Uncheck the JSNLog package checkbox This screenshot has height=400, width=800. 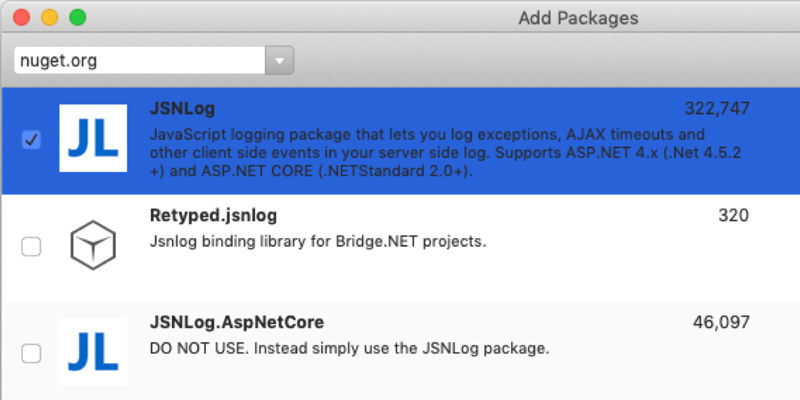click(31, 139)
